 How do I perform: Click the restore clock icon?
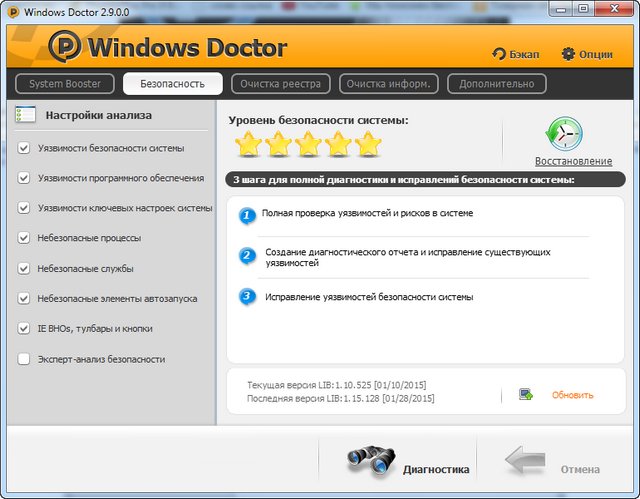(564, 134)
